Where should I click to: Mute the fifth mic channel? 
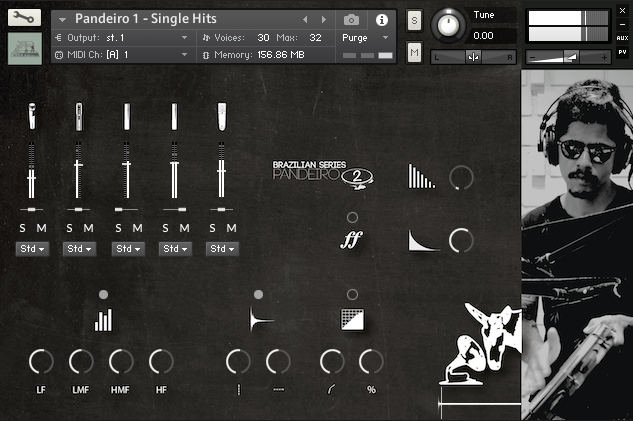coord(231,228)
